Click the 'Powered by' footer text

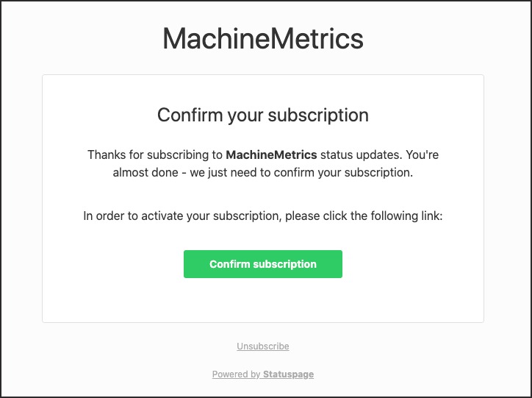point(237,374)
